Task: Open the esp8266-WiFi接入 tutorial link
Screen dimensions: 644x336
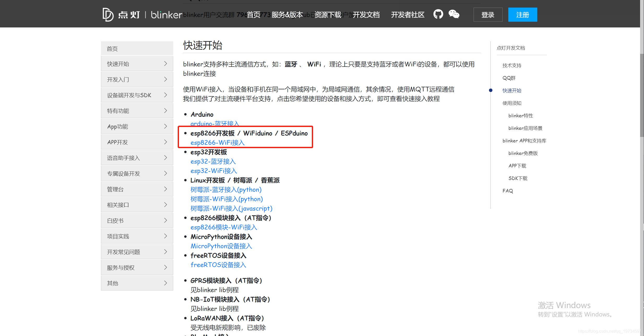Action: (217, 142)
